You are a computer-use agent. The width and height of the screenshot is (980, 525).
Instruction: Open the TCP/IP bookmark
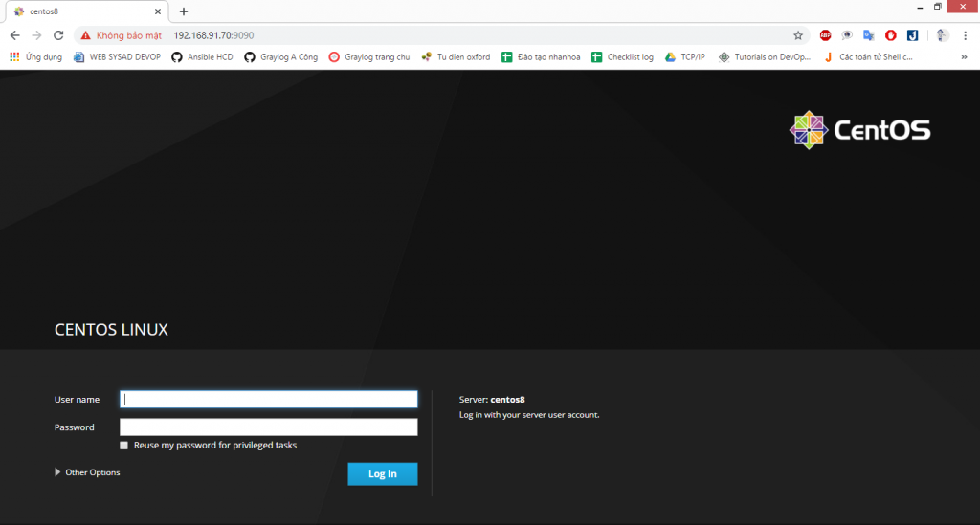point(685,56)
